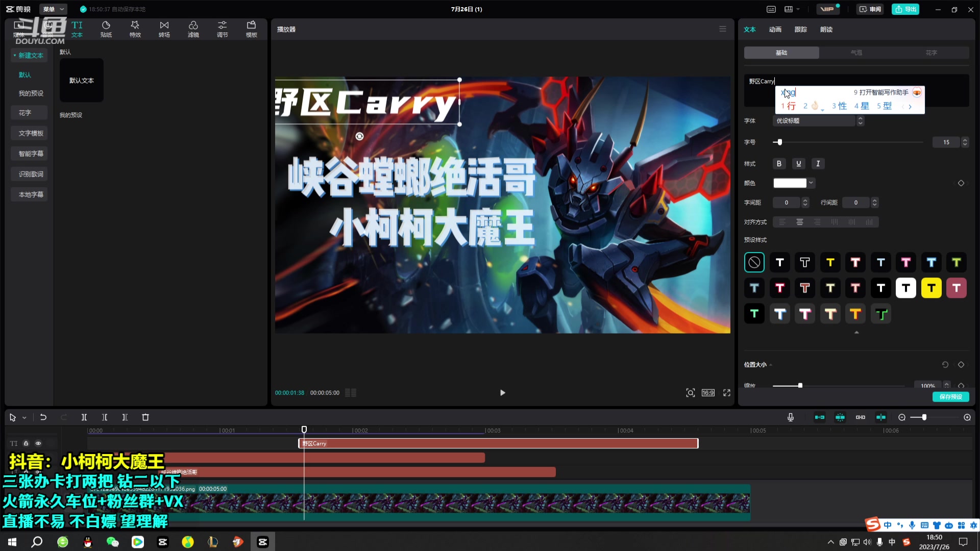
Task: Click the font size slider handle
Action: (x=779, y=142)
